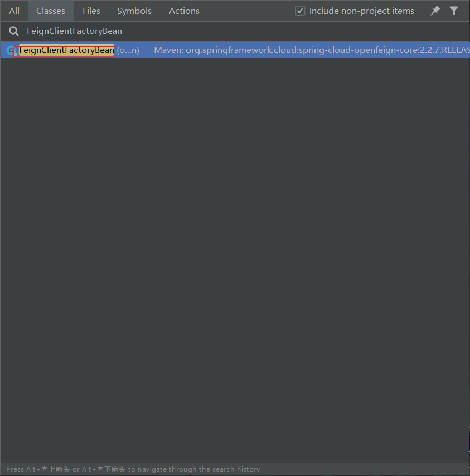This screenshot has width=470, height=476.
Task: Click the class icon beside FeignClientFactoryBean result
Action: tap(12, 50)
